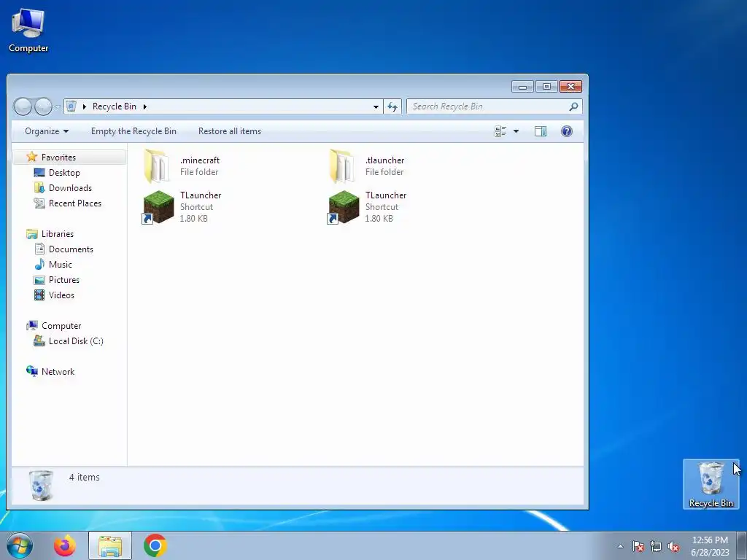
Task: Open the clock showing 12:56 PM
Action: coord(710,546)
